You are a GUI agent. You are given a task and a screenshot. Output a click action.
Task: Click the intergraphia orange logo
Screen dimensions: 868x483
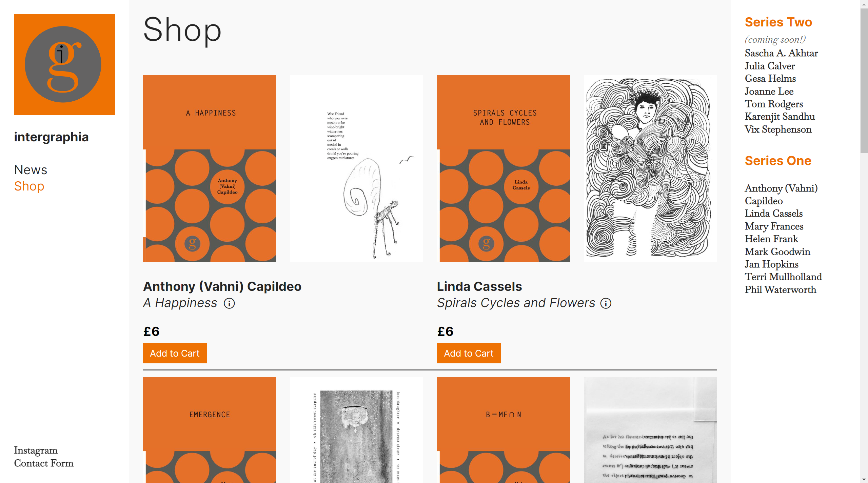click(x=64, y=64)
